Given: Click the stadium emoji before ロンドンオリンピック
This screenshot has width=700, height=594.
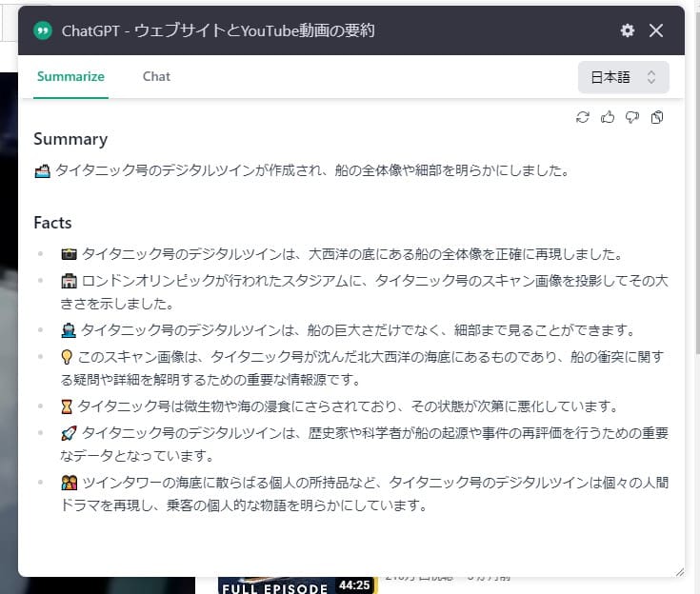Looking at the screenshot, I should pyautogui.click(x=70, y=281).
